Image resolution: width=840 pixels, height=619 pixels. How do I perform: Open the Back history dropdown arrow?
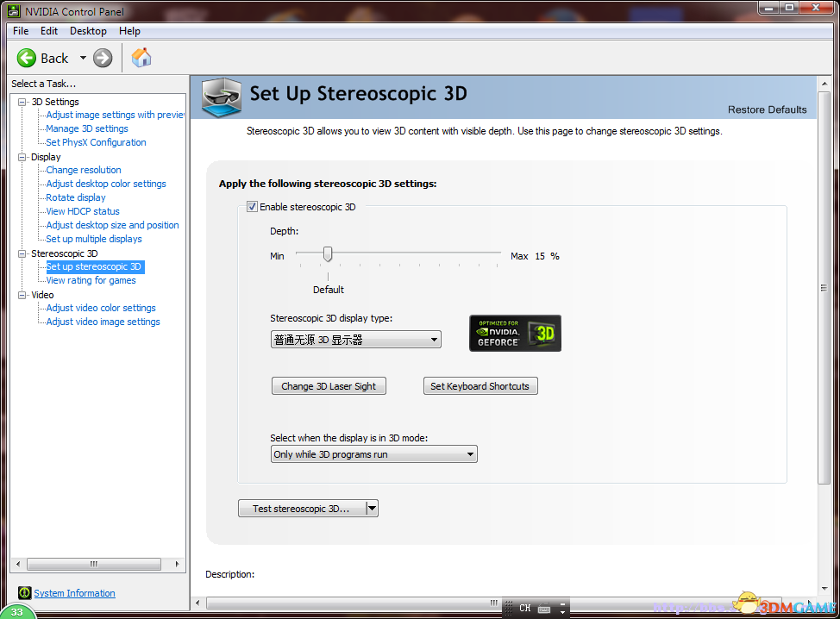point(83,58)
